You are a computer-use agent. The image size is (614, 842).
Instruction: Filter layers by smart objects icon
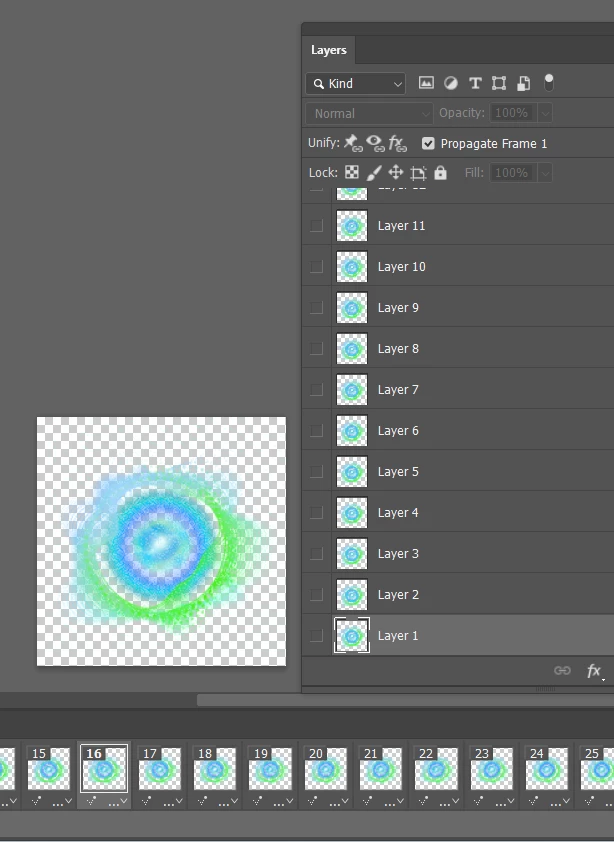[x=523, y=83]
